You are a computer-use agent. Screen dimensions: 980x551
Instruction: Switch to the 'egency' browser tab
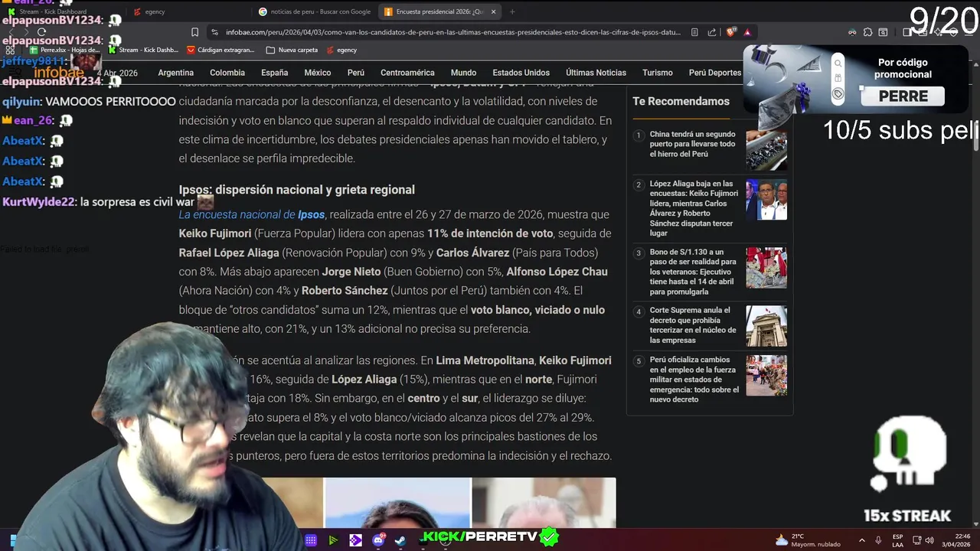point(189,11)
